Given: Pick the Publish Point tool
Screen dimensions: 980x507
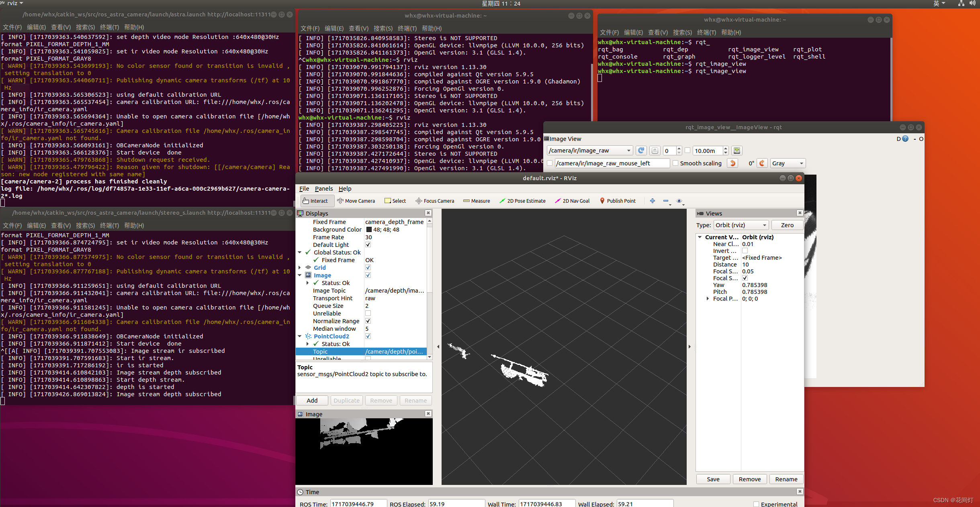Looking at the screenshot, I should (x=618, y=201).
